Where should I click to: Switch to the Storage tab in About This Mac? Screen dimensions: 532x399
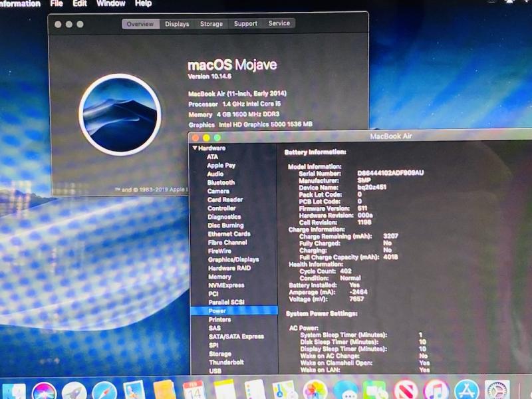click(x=211, y=24)
